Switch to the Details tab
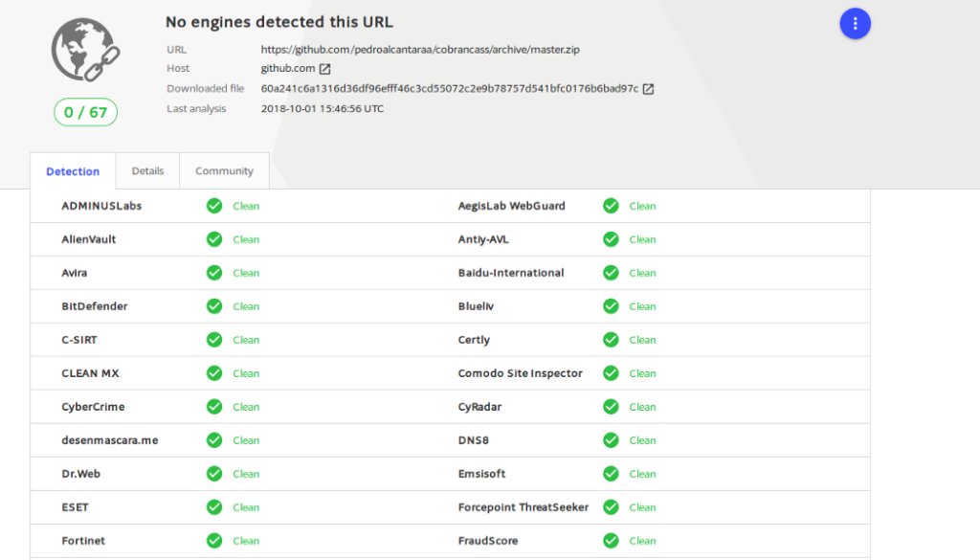980x560 pixels. 147,171
